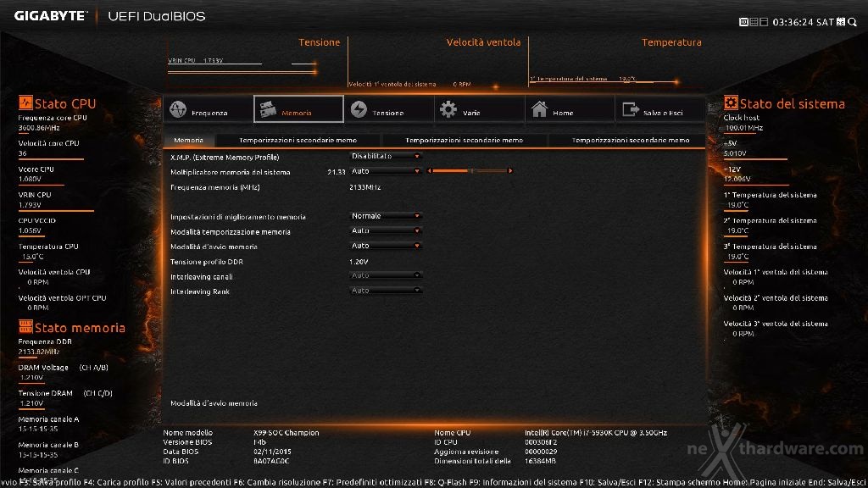868x488 pixels.
Task: Select the split panel view icon near clock
Action: tap(764, 22)
